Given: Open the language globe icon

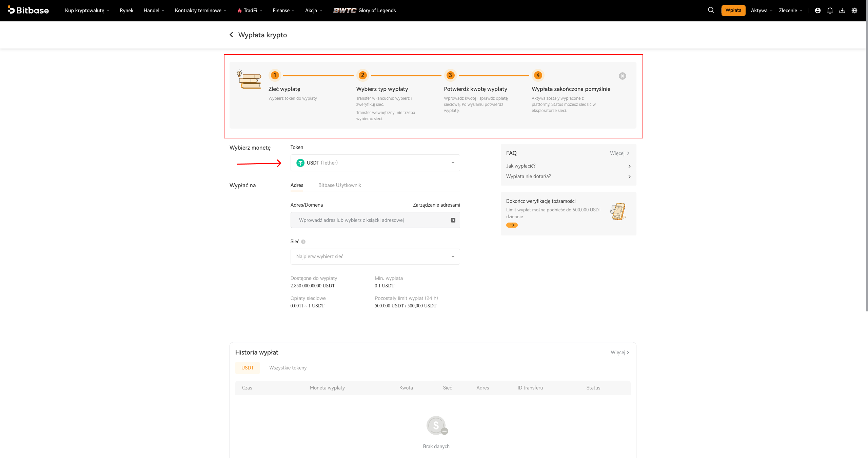Looking at the screenshot, I should tap(854, 11).
